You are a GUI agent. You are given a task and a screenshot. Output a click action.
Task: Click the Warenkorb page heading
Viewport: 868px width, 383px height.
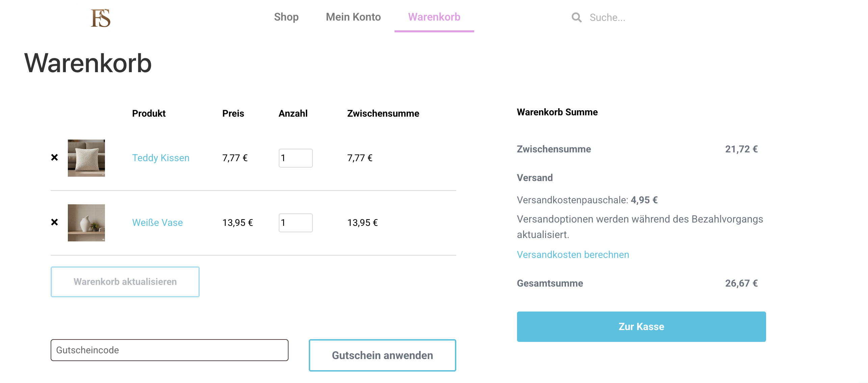[88, 63]
